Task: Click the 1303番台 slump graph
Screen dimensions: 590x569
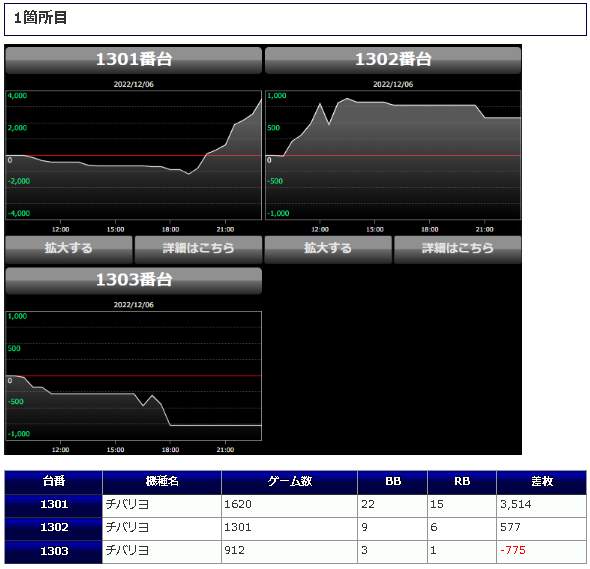Action: [x=134, y=376]
